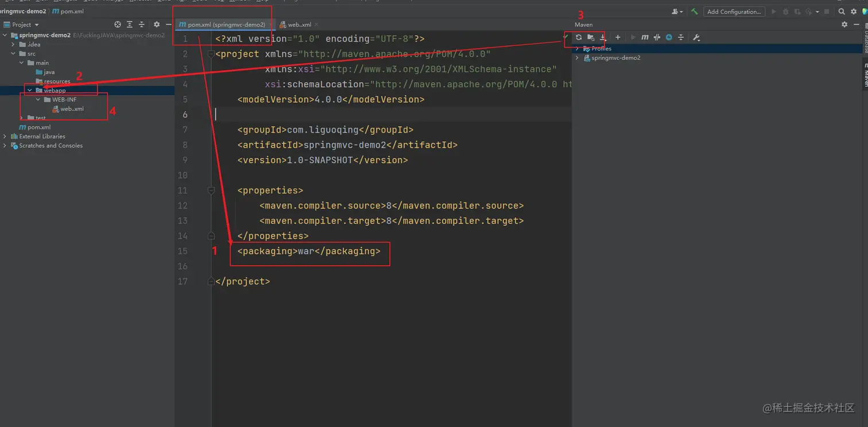
Task: Open the Maven side tool window tab
Action: (x=865, y=75)
